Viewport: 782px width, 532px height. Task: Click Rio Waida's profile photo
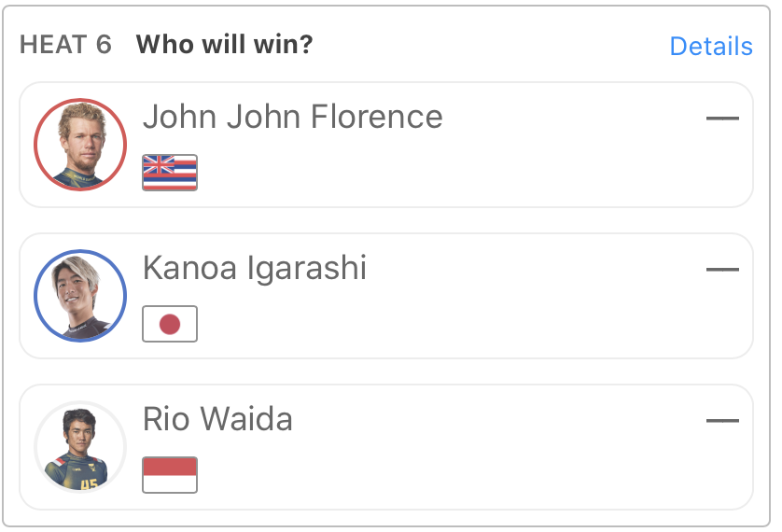(x=79, y=447)
